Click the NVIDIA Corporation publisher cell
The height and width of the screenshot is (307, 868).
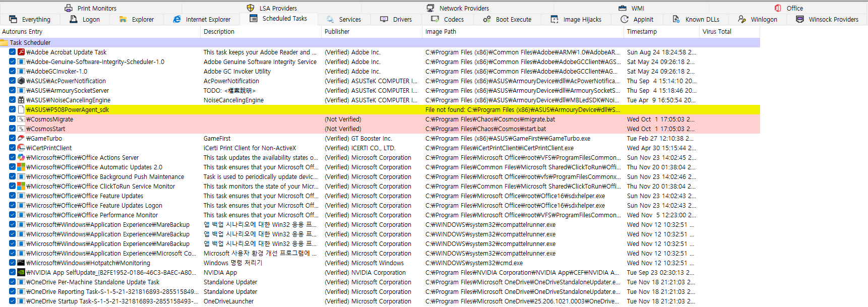365,273
